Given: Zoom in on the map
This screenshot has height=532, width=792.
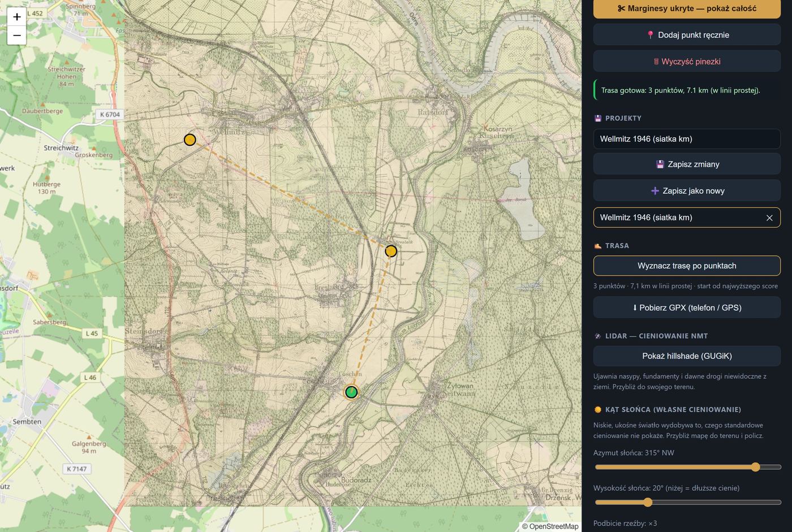Looking at the screenshot, I should pyautogui.click(x=16, y=17).
